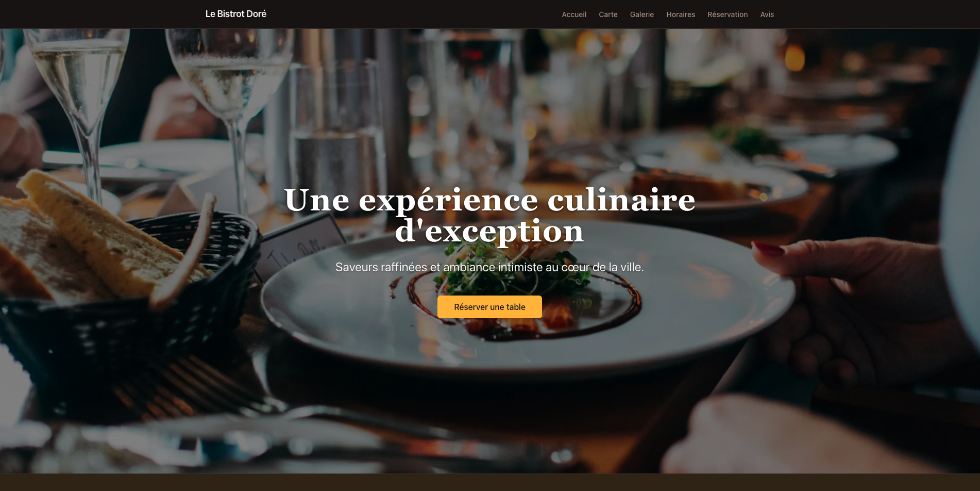
Task: Select Galerie in the navigation bar
Action: point(641,14)
